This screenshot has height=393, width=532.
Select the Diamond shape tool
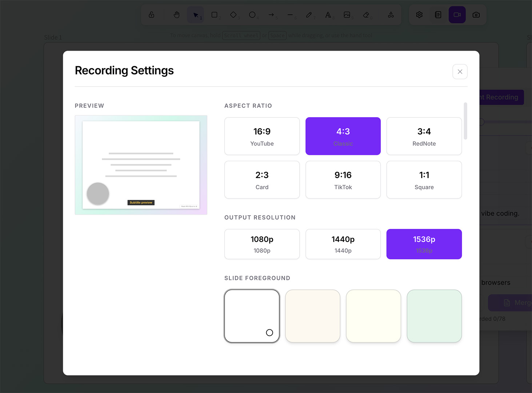tap(233, 15)
